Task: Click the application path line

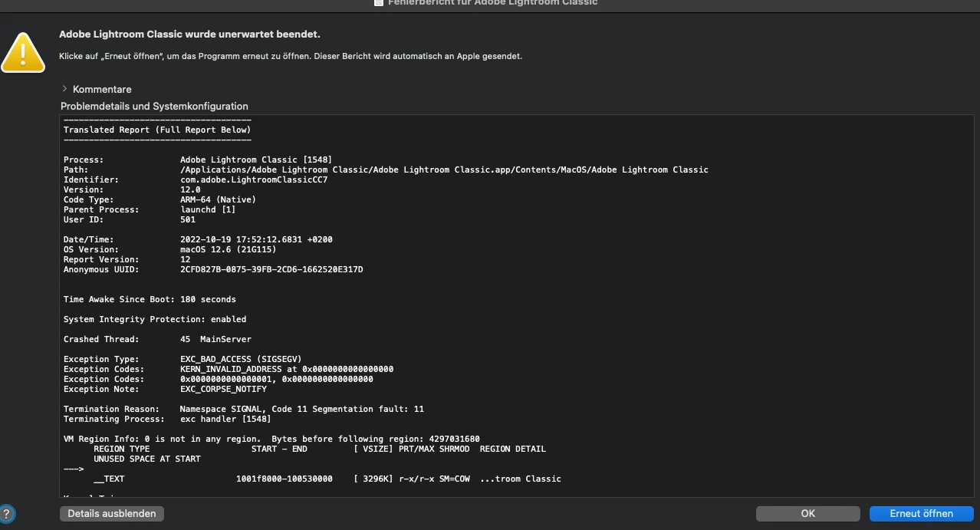Action: 444,170
